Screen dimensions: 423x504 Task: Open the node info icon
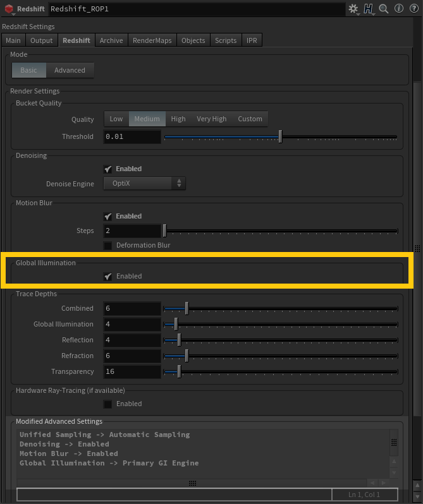pos(399,9)
